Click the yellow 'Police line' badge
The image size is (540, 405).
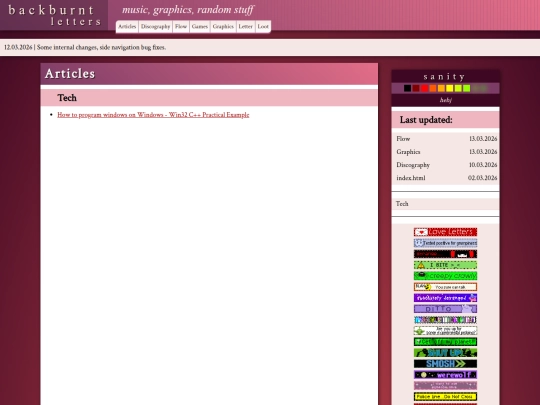[445, 396]
